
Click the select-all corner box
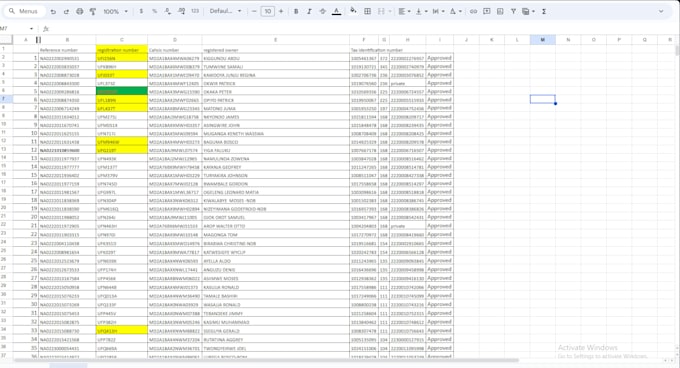click(6, 40)
